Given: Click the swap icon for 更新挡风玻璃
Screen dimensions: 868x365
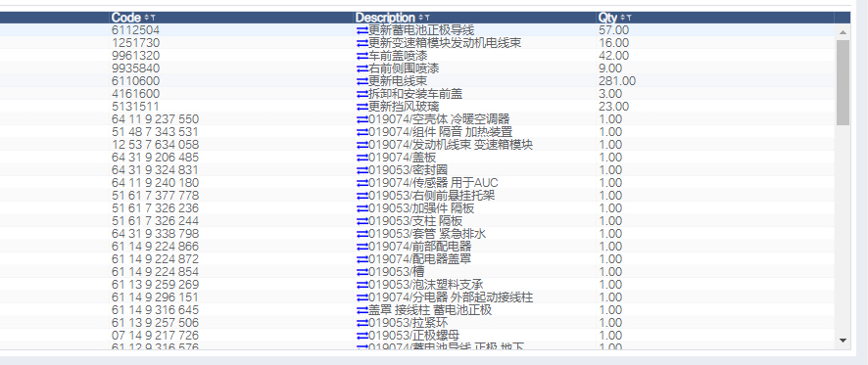Looking at the screenshot, I should (x=362, y=107).
